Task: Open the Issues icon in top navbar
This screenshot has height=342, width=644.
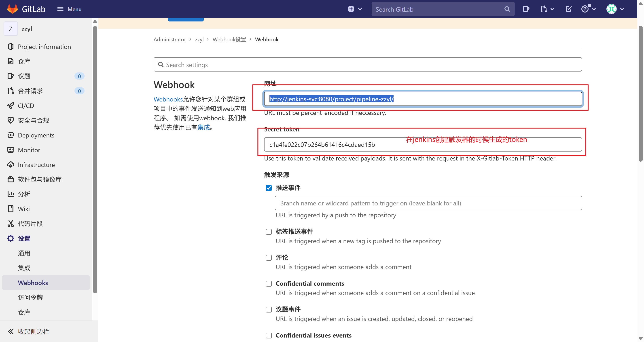Action: 526,9
